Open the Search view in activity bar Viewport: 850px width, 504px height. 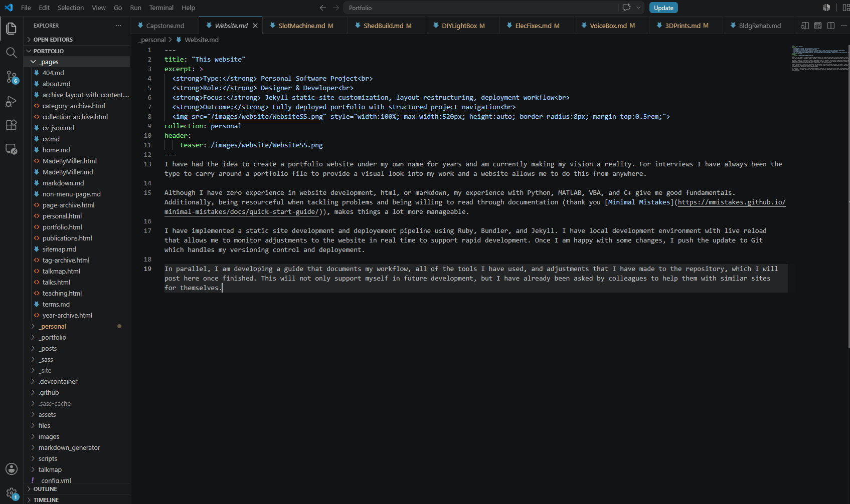tap(11, 53)
